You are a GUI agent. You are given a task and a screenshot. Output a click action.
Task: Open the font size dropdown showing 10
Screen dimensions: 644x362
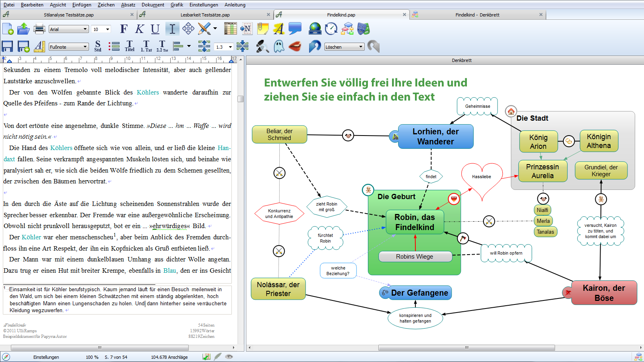point(101,29)
